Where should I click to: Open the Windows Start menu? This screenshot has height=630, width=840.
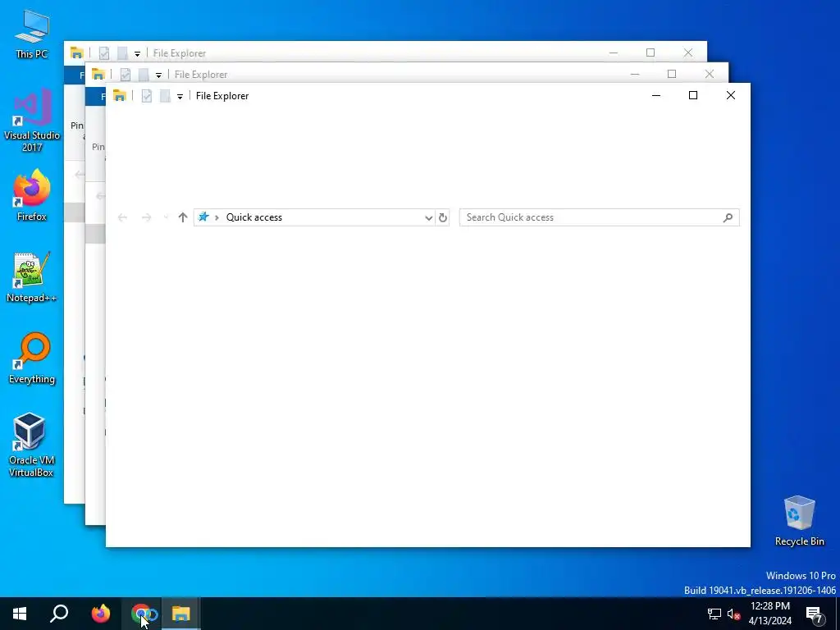coord(20,614)
